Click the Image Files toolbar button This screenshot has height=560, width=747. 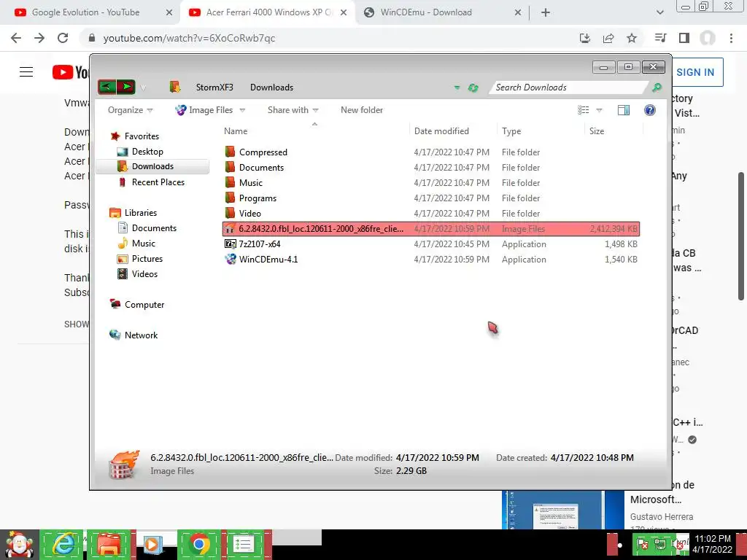click(204, 110)
